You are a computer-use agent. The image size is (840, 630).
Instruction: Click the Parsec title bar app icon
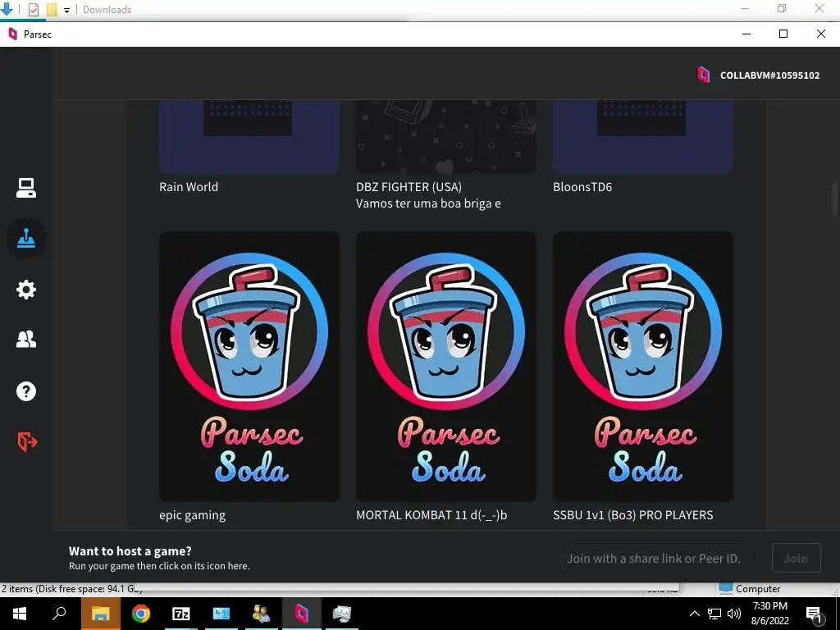(13, 34)
